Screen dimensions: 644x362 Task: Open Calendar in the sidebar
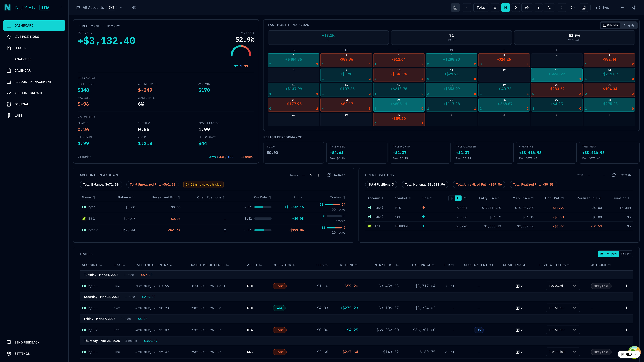click(x=34, y=70)
